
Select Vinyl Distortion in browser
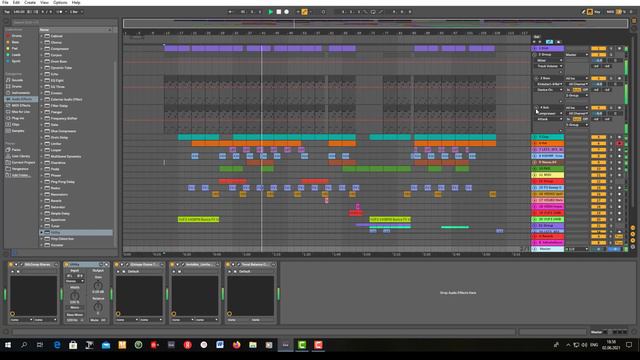(x=62, y=239)
